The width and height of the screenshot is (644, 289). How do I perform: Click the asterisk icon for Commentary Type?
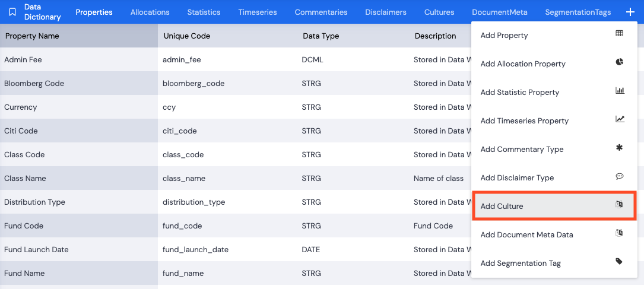point(619,148)
